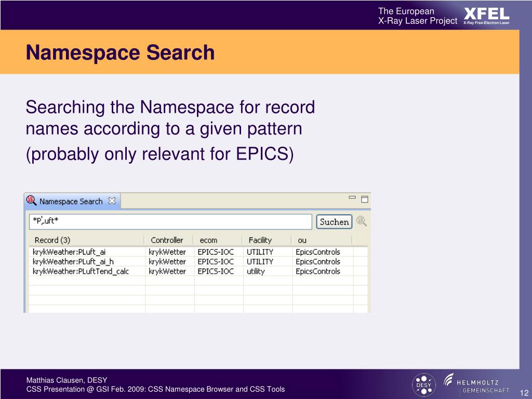
Task: Click the Suchen search button
Action: [x=334, y=222]
